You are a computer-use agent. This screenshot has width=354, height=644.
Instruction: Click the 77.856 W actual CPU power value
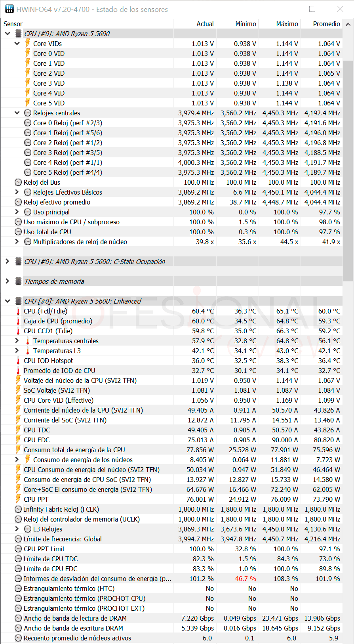(200, 450)
